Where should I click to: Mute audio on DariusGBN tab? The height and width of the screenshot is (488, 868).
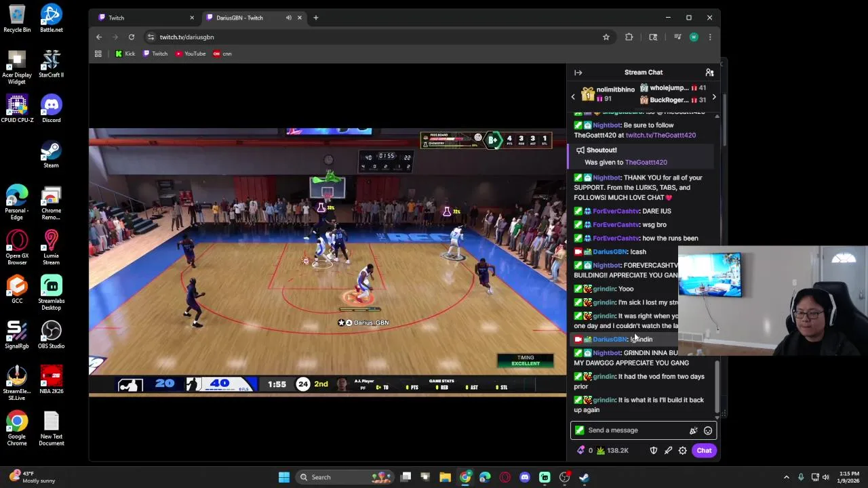point(289,18)
